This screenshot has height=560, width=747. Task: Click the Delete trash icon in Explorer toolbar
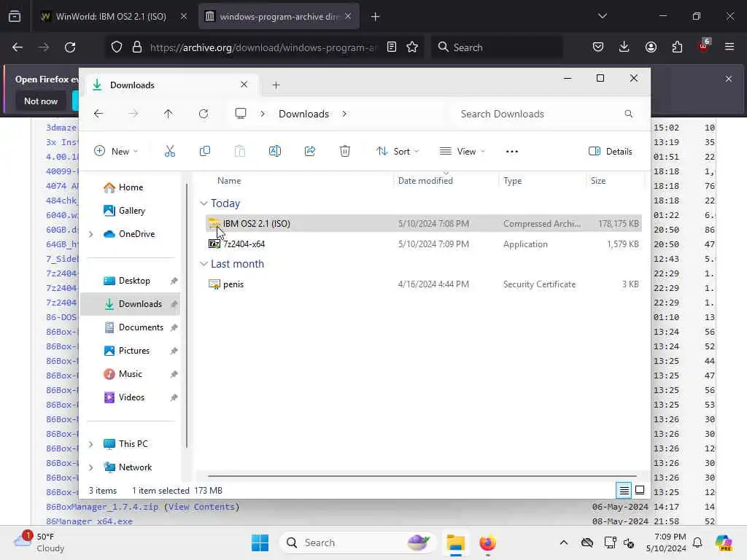point(345,152)
